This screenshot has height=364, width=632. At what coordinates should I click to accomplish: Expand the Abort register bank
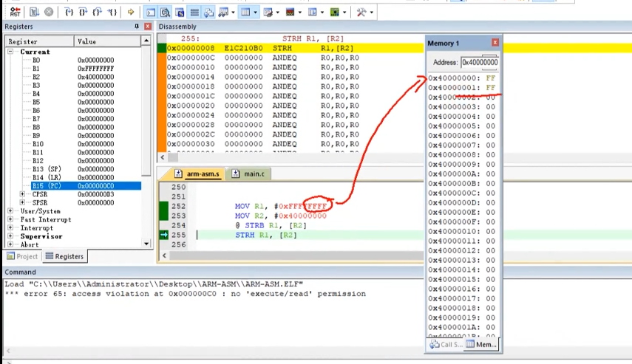pyautogui.click(x=10, y=244)
